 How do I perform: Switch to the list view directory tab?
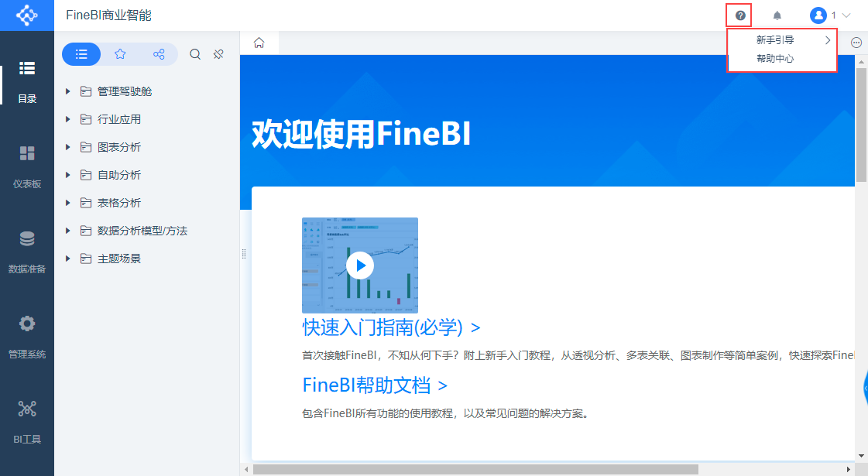[x=81, y=54]
